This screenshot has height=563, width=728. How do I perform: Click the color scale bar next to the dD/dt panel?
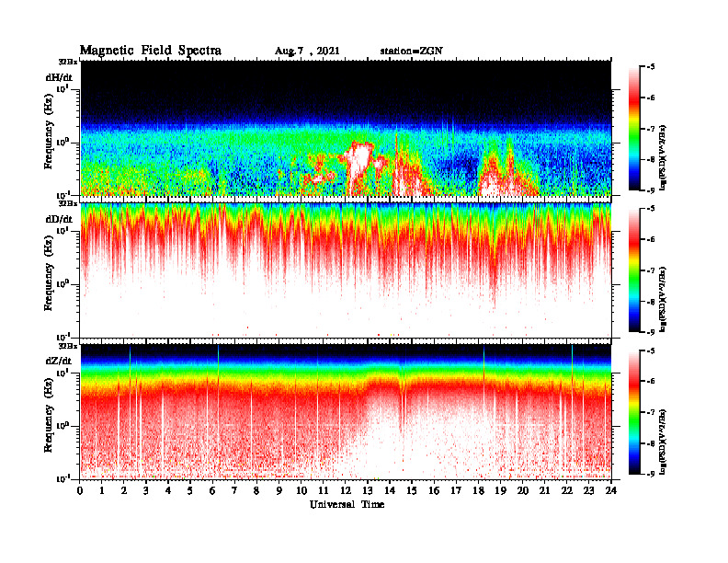point(633,270)
